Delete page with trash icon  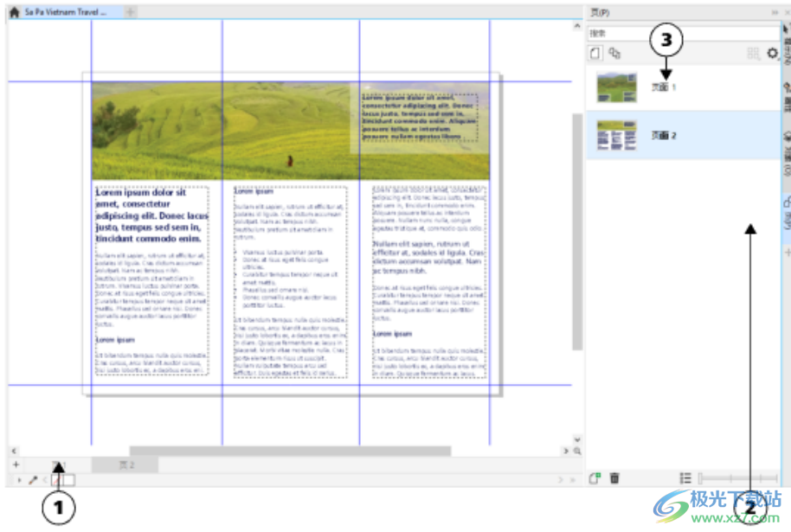pyautogui.click(x=614, y=478)
